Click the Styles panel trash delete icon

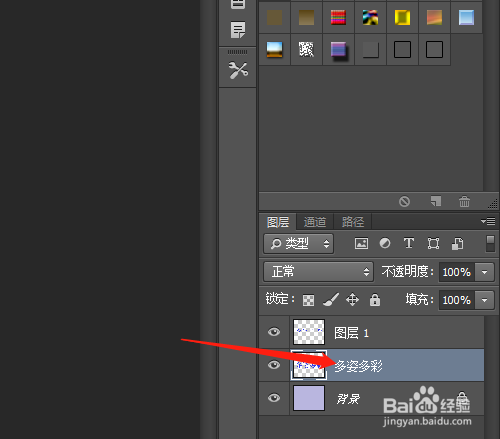click(x=464, y=201)
